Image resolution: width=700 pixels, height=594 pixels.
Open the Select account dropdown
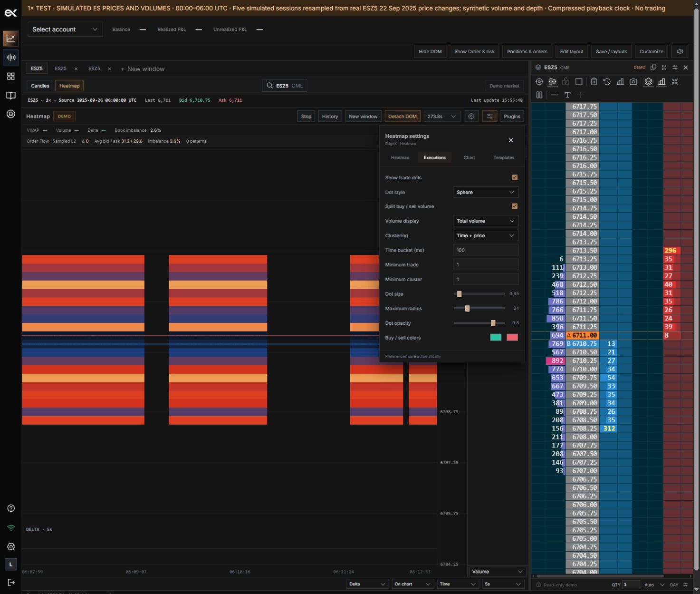65,29
